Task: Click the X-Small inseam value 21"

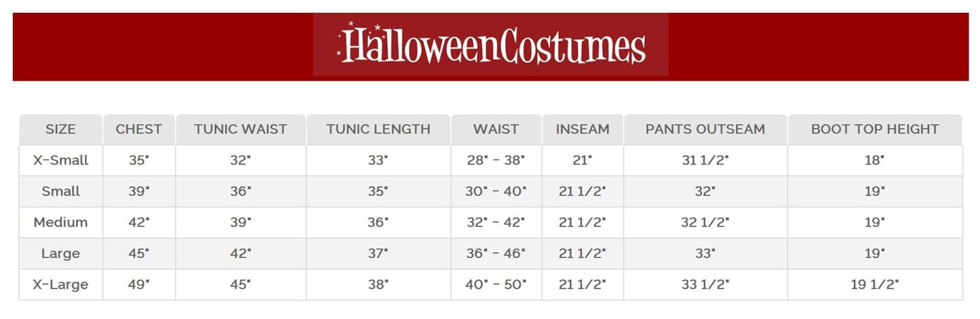Action: [582, 161]
